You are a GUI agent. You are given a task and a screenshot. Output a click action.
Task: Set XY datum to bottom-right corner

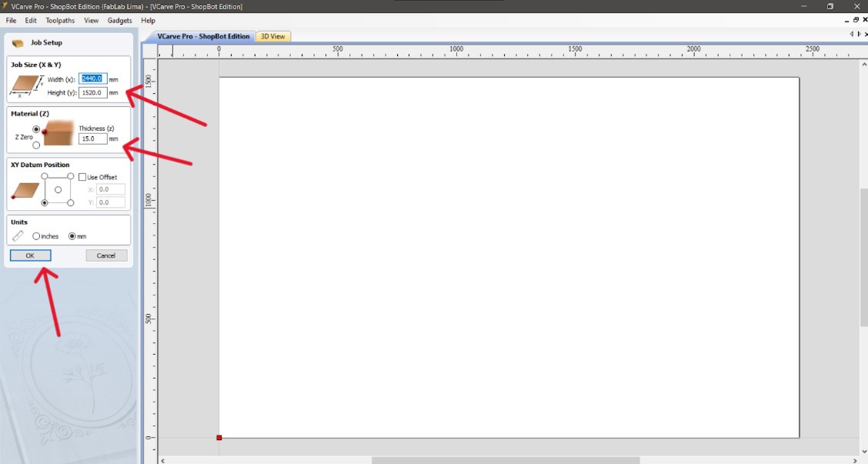pos(71,203)
